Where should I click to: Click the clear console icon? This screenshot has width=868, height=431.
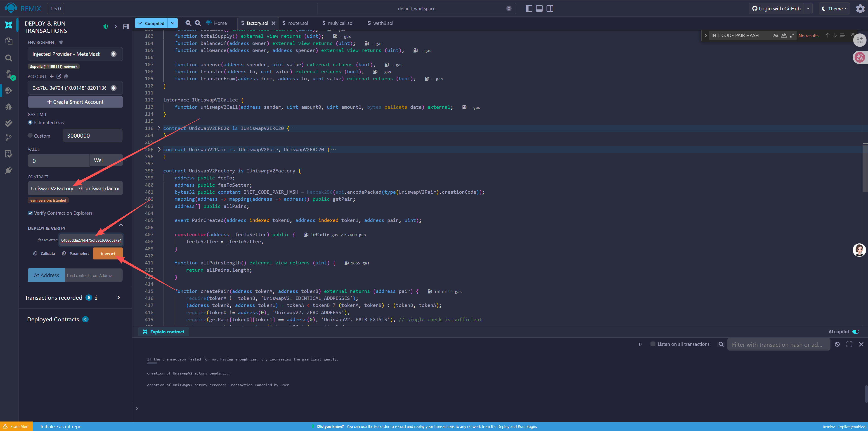click(x=837, y=344)
